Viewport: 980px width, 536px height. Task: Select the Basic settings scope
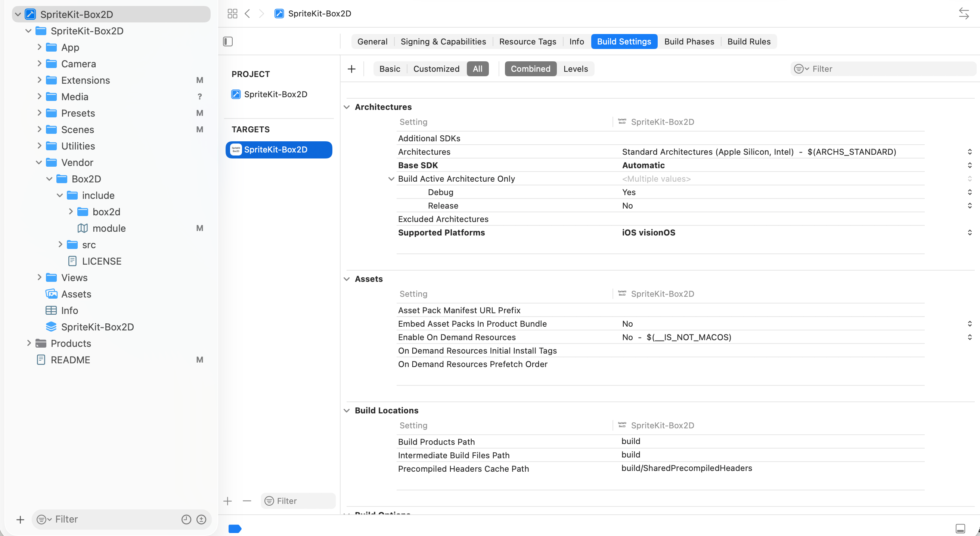coord(390,69)
